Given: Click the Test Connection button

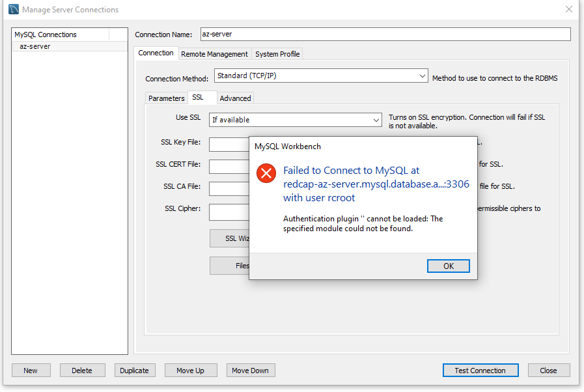Looking at the screenshot, I should coord(480,371).
